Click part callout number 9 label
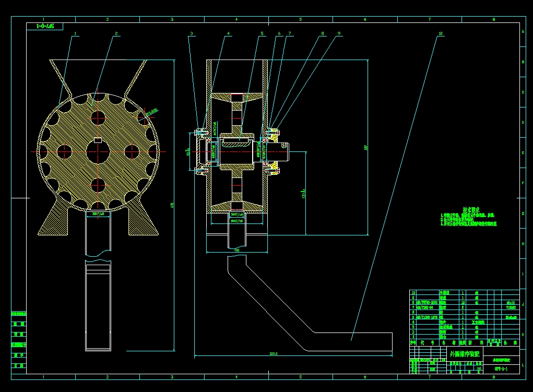 tap(339, 33)
